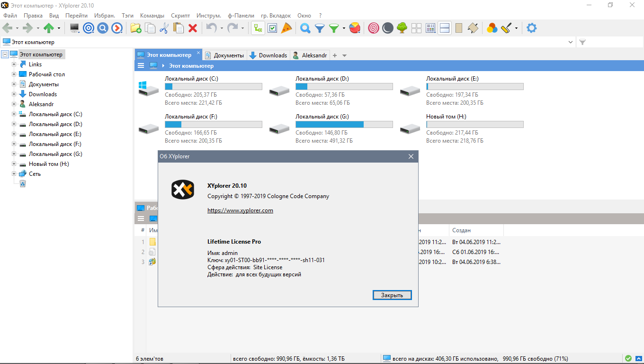Switch to the Downloads tab
This screenshot has height=364, width=644.
coord(268,55)
